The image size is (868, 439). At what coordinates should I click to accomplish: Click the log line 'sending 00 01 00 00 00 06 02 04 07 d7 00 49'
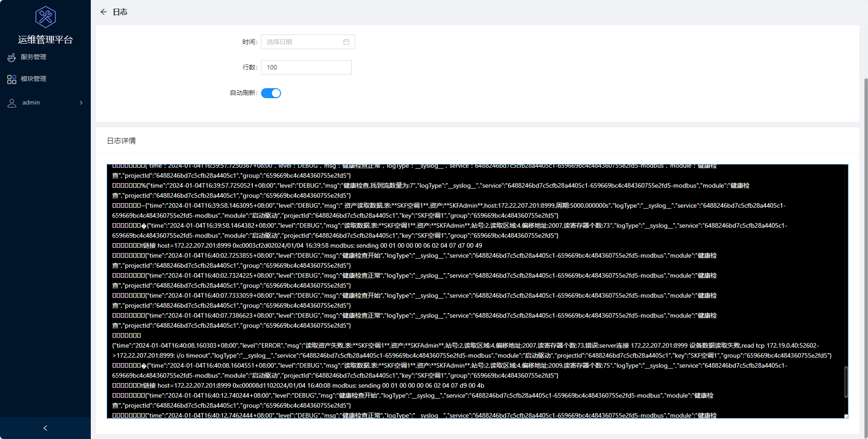pyautogui.click(x=297, y=245)
